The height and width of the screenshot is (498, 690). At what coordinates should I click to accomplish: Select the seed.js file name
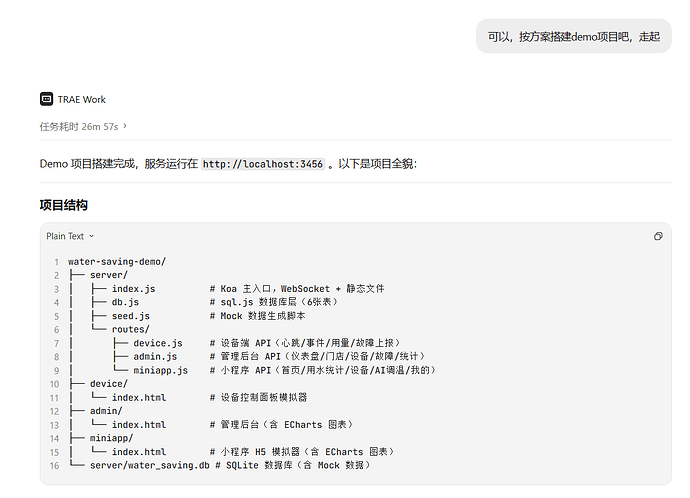coord(131,316)
